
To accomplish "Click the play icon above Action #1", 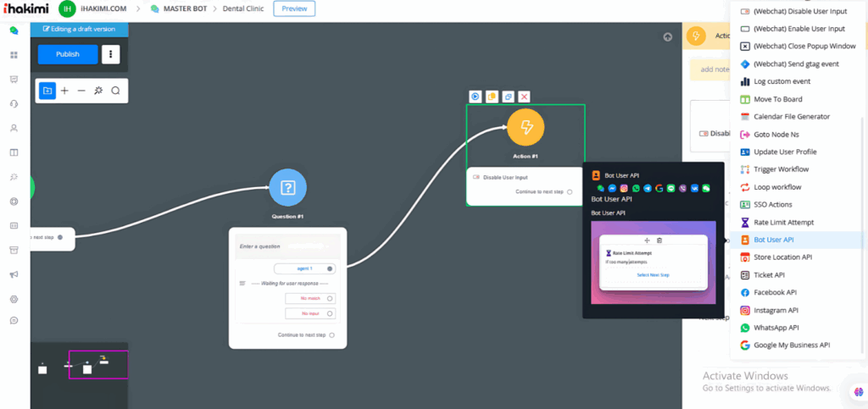I will [476, 97].
